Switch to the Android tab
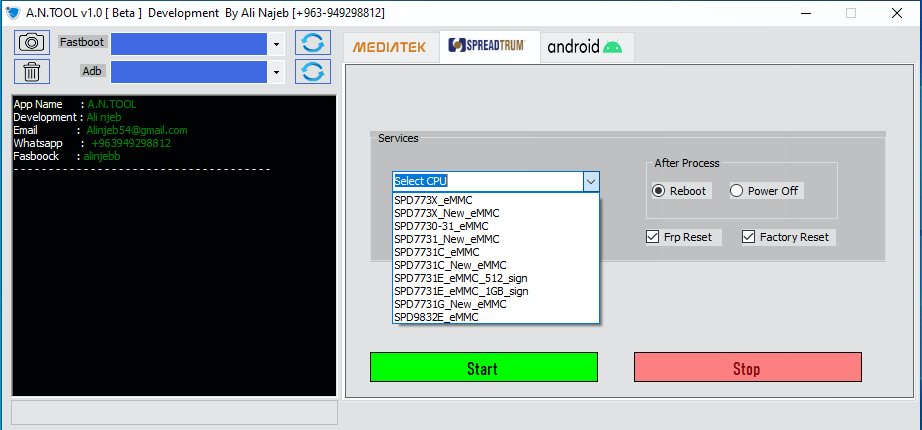The width and height of the screenshot is (922, 430). tap(586, 47)
